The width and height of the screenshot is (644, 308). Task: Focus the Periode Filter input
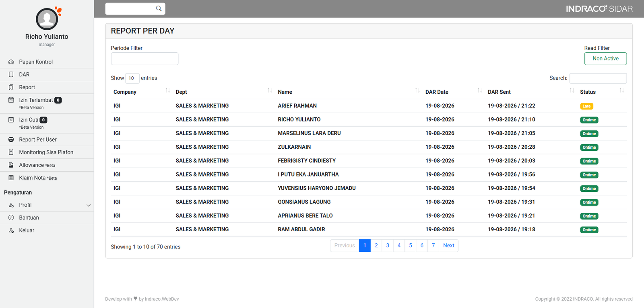(144, 59)
